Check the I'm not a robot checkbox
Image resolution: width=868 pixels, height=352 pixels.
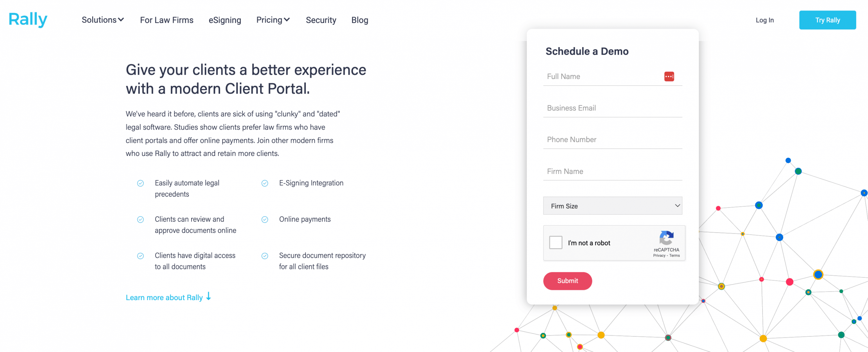(556, 242)
